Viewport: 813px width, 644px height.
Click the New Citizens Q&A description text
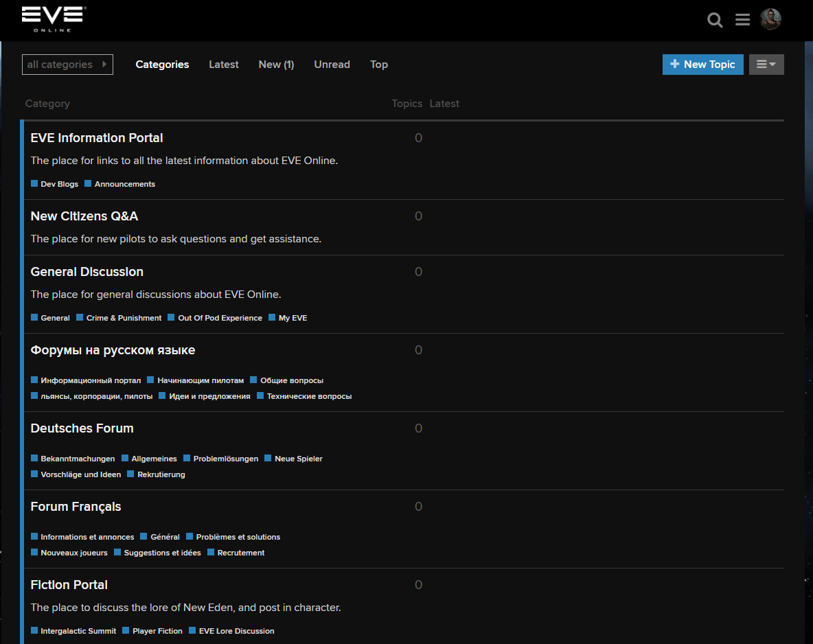(176, 239)
